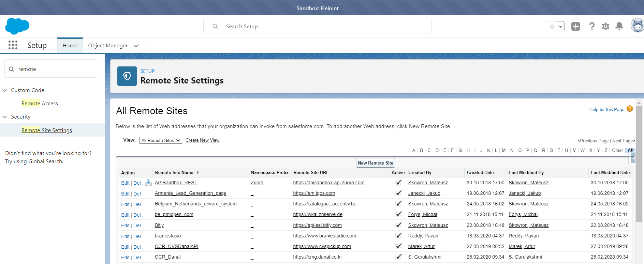
Task: Sort by Last Modified Date column
Action: [x=610, y=173]
